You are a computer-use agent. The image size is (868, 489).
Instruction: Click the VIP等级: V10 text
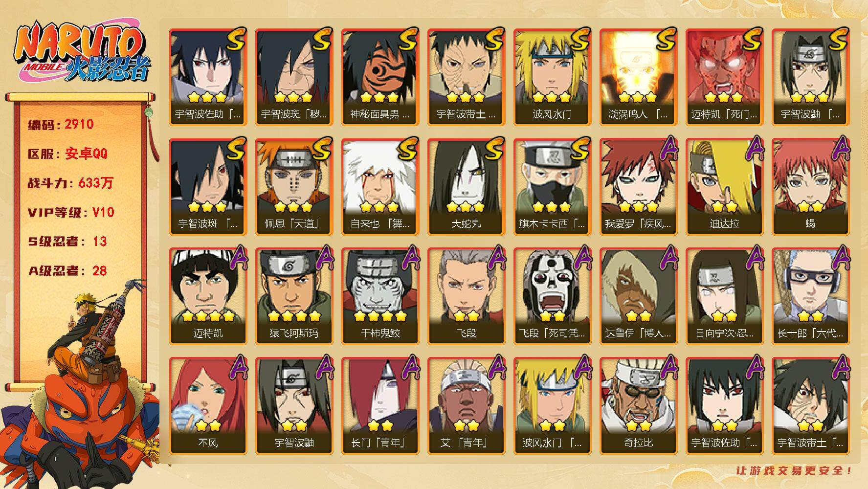pyautogui.click(x=70, y=212)
